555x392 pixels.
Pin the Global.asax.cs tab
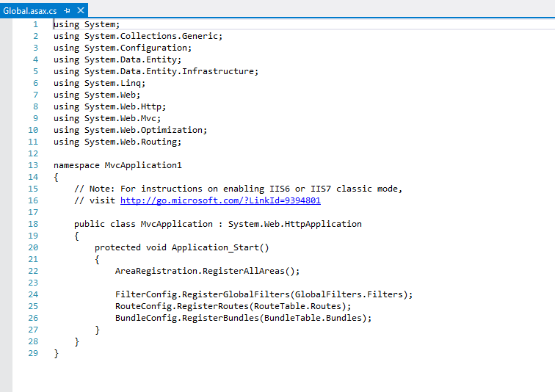[x=68, y=11]
